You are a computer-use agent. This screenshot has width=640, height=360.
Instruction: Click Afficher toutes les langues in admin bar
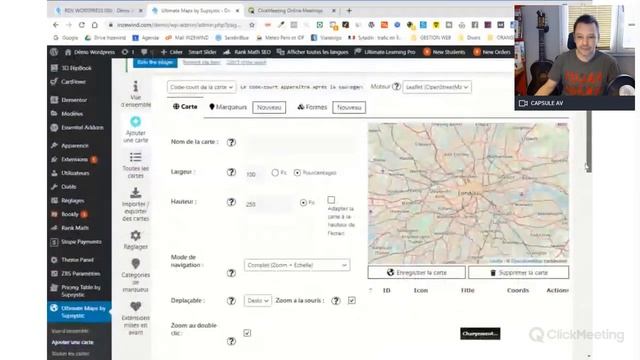click(313, 52)
